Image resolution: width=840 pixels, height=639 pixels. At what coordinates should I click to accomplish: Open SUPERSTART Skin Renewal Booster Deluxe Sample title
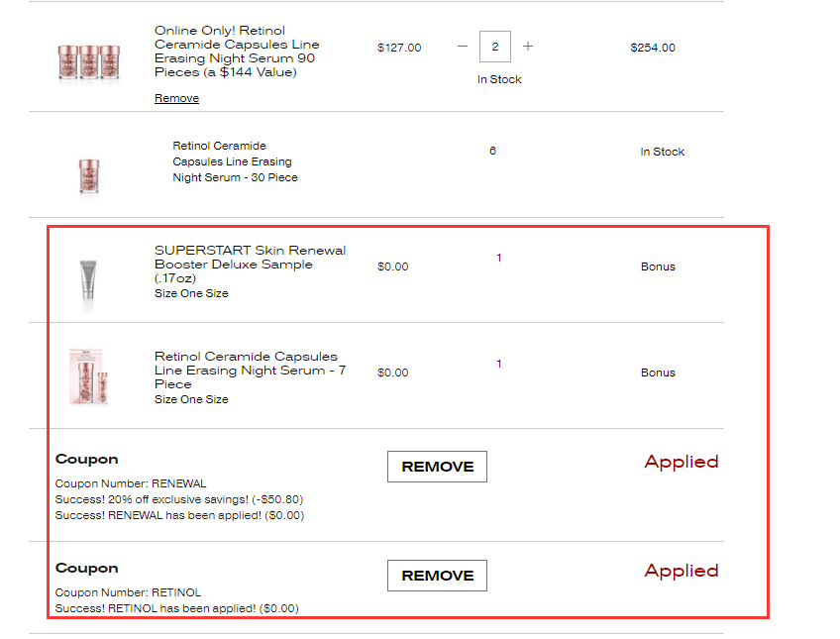pos(251,265)
